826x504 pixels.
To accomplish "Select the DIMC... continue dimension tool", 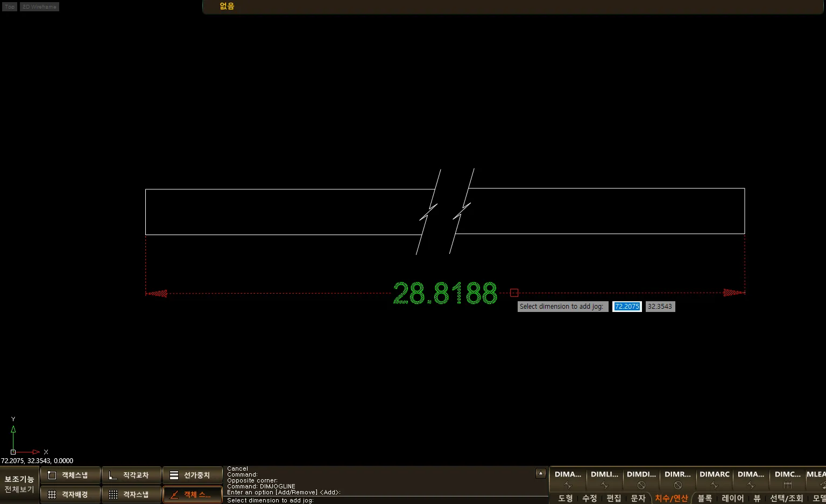I will click(x=788, y=479).
